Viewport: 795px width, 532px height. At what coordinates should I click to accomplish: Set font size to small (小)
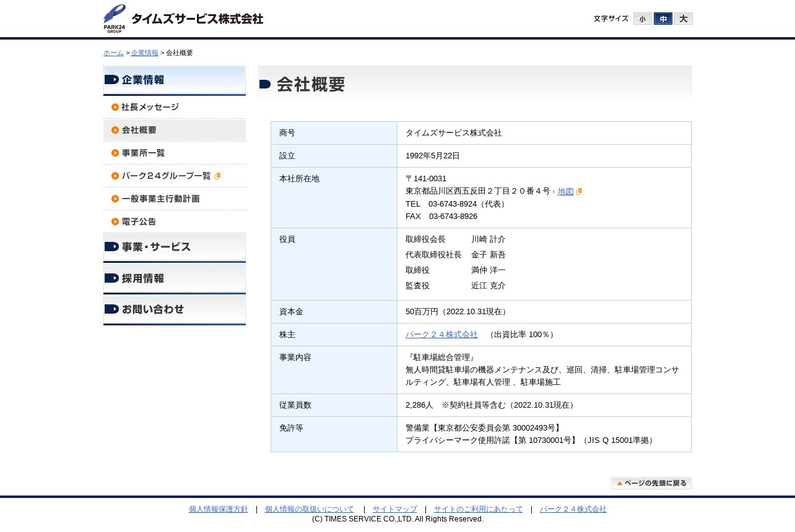643,19
